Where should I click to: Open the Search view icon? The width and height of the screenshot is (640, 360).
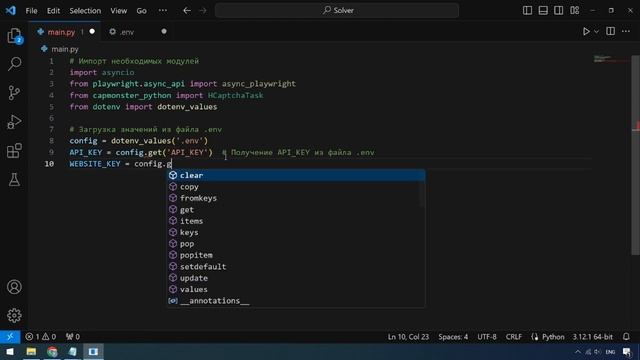(14, 64)
